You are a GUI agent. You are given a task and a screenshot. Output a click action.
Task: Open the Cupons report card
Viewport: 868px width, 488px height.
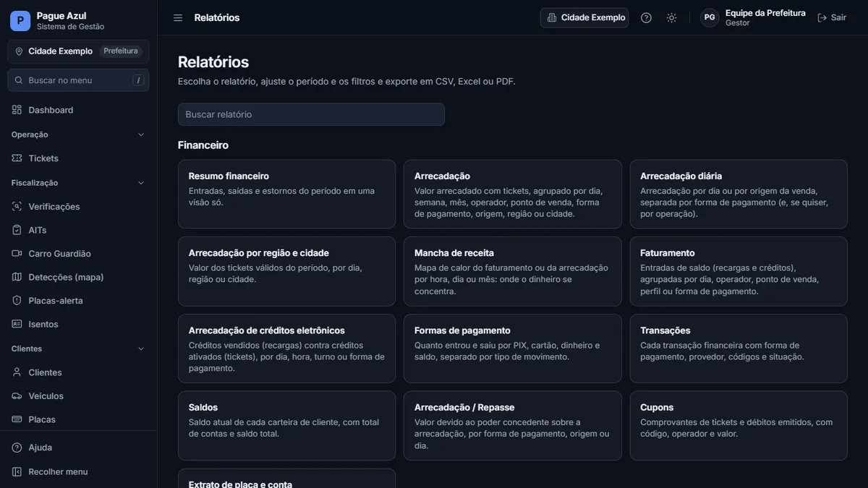coord(739,426)
